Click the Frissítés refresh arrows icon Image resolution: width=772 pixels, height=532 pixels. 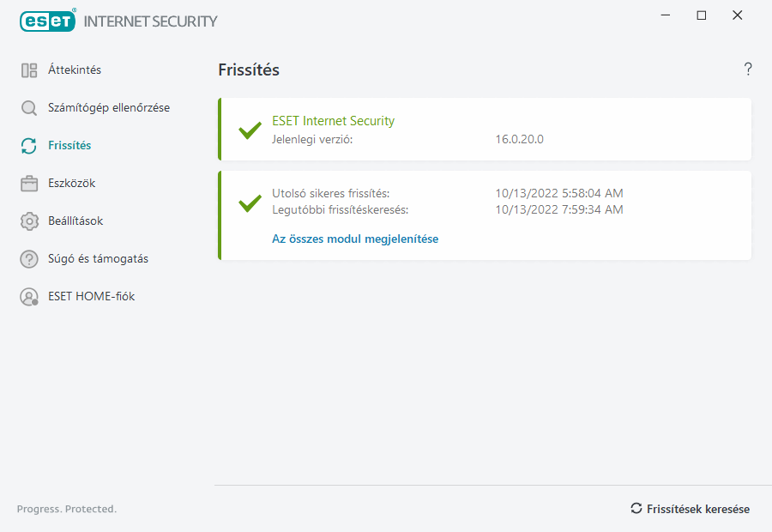29,146
